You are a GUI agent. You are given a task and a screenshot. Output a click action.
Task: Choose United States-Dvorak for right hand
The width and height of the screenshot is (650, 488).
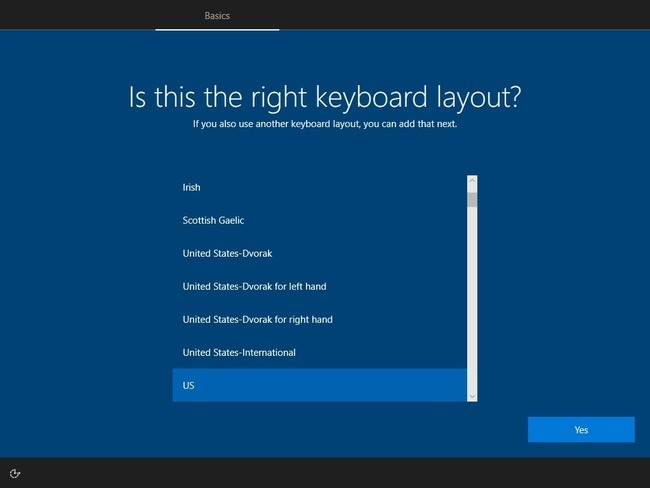320,319
